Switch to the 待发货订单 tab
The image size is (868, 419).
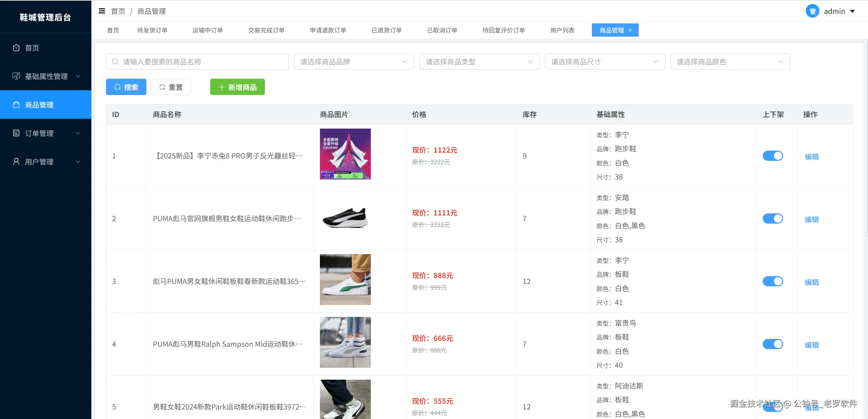tap(152, 30)
